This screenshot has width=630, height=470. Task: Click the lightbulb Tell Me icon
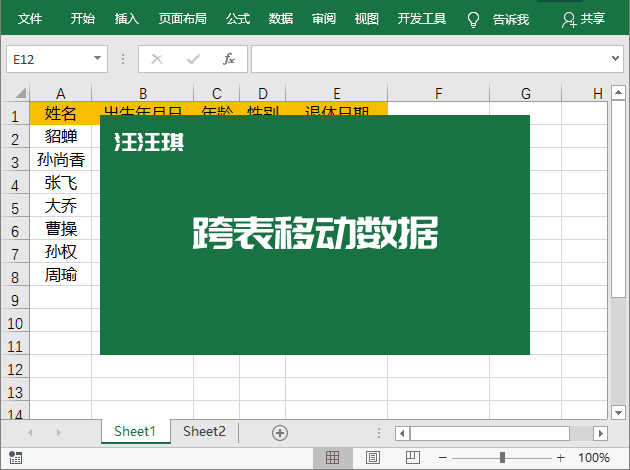point(473,19)
